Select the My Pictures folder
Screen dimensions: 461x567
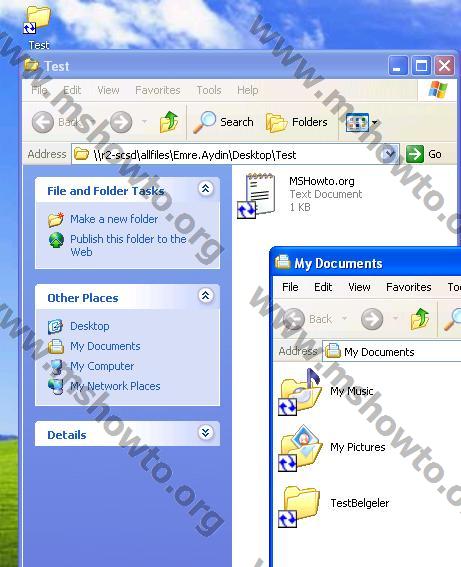(x=332, y=448)
